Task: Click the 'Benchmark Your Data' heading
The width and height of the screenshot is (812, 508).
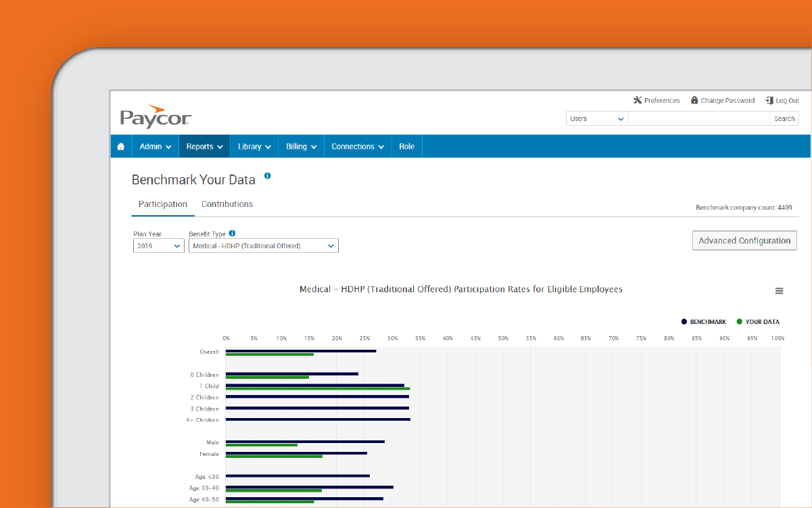Action: 193,180
